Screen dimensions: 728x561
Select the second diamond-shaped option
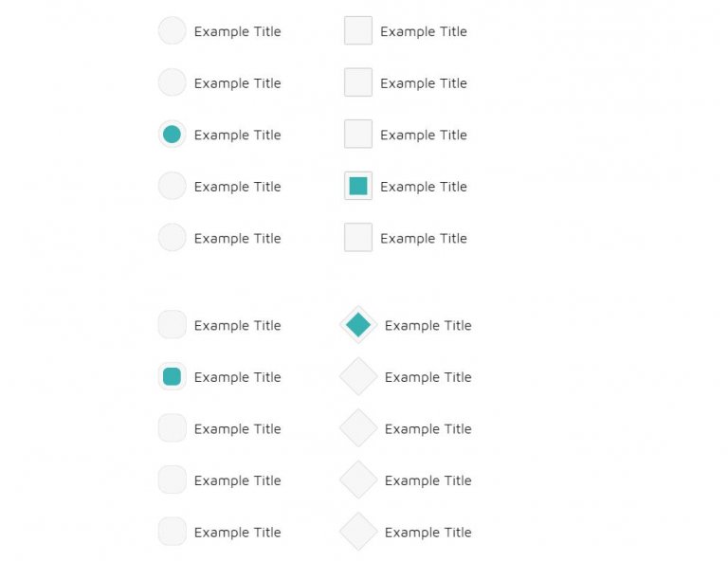(358, 376)
